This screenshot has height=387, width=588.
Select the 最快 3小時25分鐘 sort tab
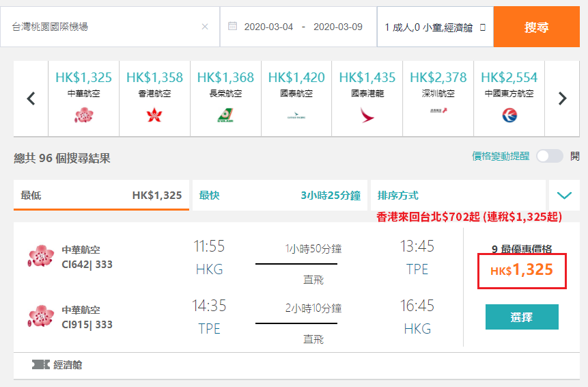click(280, 195)
